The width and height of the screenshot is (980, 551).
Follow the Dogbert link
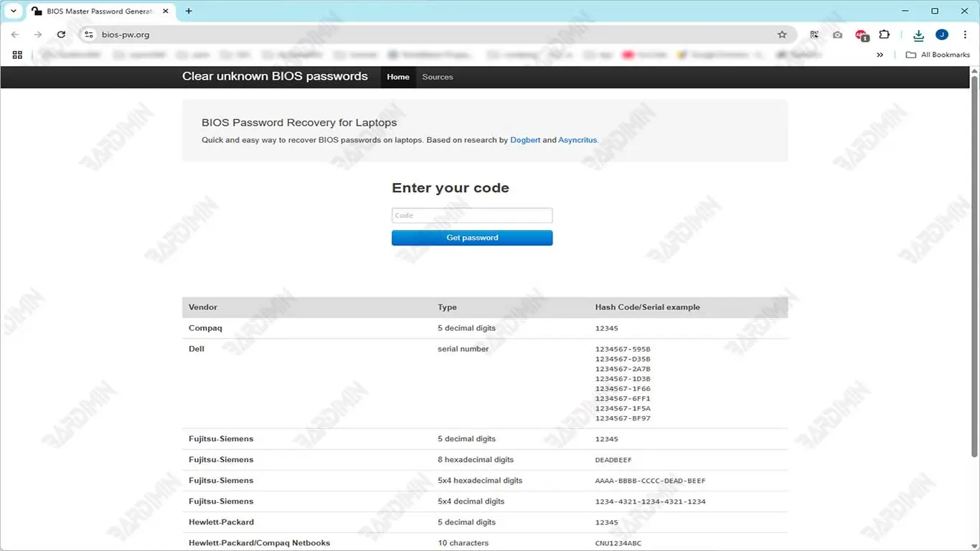point(524,140)
